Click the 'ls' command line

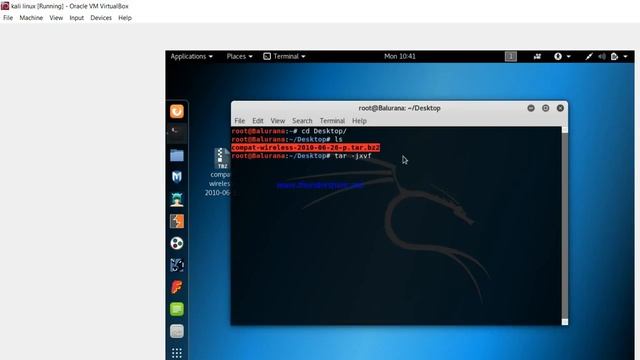[287, 140]
